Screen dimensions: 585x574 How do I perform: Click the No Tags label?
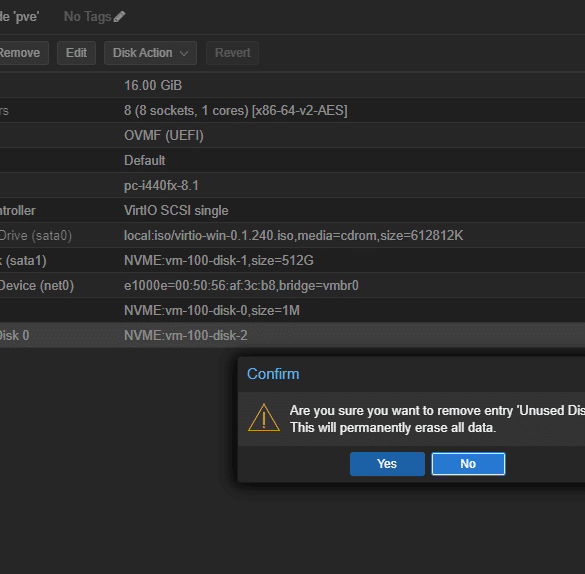pos(87,17)
